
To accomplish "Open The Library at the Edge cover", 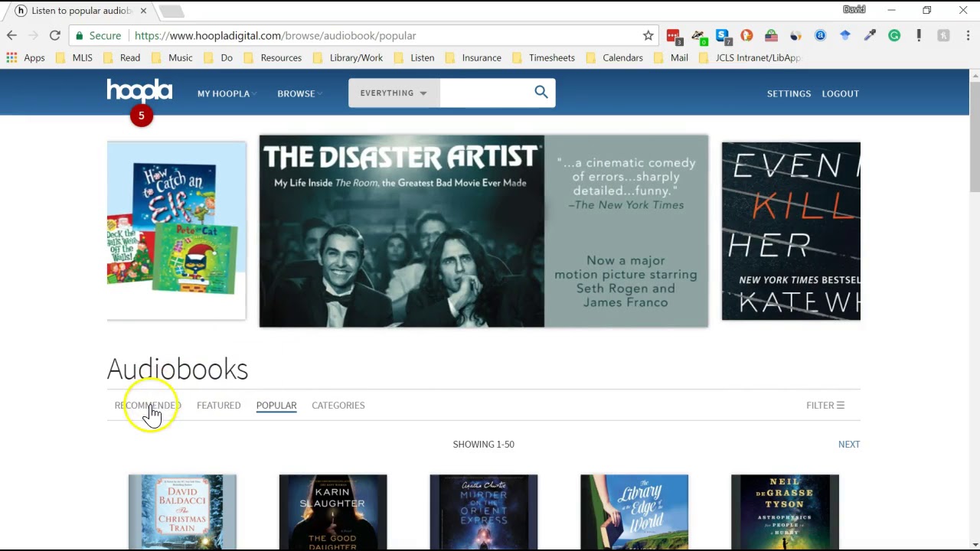I will point(634,511).
